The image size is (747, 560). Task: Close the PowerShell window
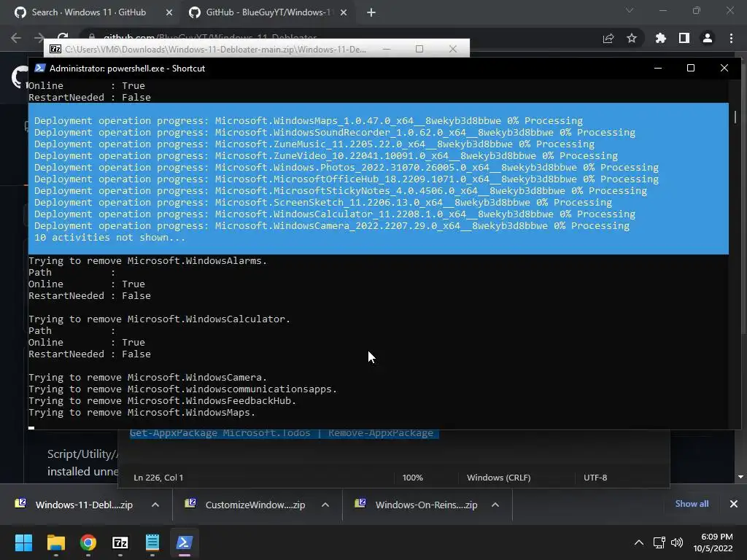pos(724,68)
